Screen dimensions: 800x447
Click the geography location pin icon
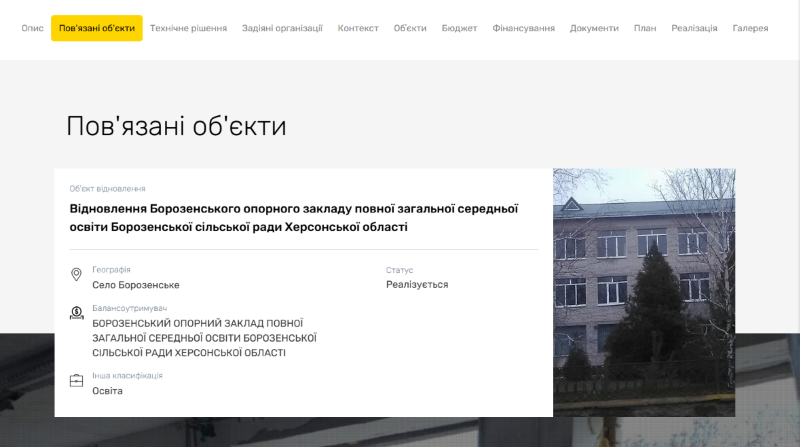click(x=76, y=275)
